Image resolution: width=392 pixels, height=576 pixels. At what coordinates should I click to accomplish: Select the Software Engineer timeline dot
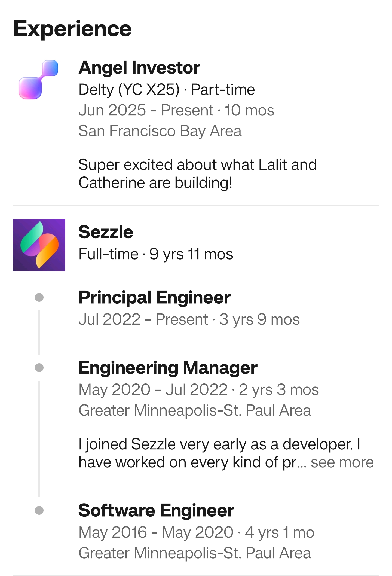[39, 510]
